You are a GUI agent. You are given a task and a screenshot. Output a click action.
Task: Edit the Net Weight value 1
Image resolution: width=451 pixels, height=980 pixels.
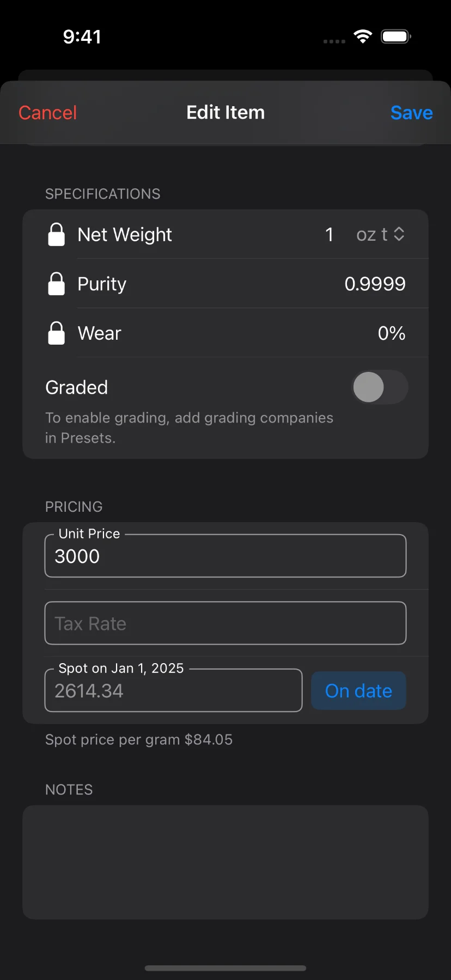(x=329, y=235)
